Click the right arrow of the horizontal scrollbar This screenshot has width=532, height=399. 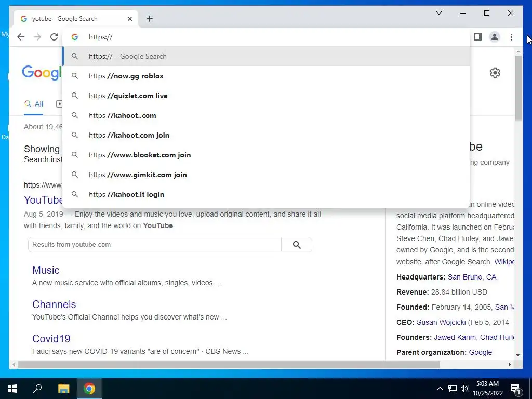[509, 364]
